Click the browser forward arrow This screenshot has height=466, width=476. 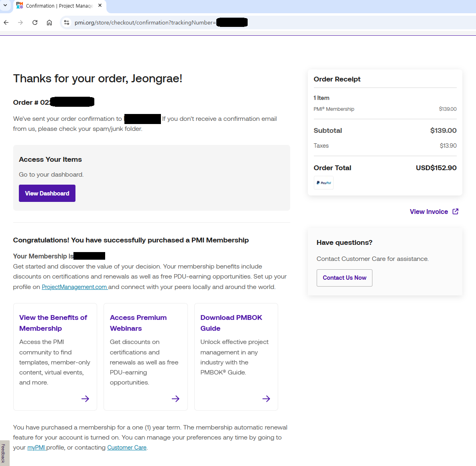point(20,22)
